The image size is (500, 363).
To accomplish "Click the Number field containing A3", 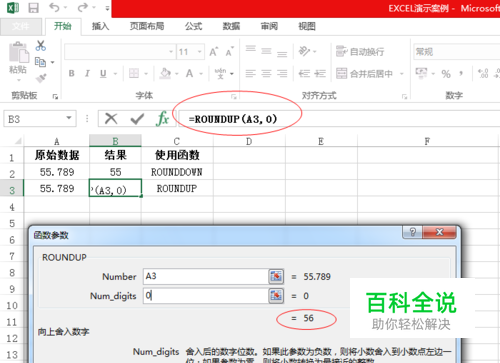I will [x=206, y=276].
